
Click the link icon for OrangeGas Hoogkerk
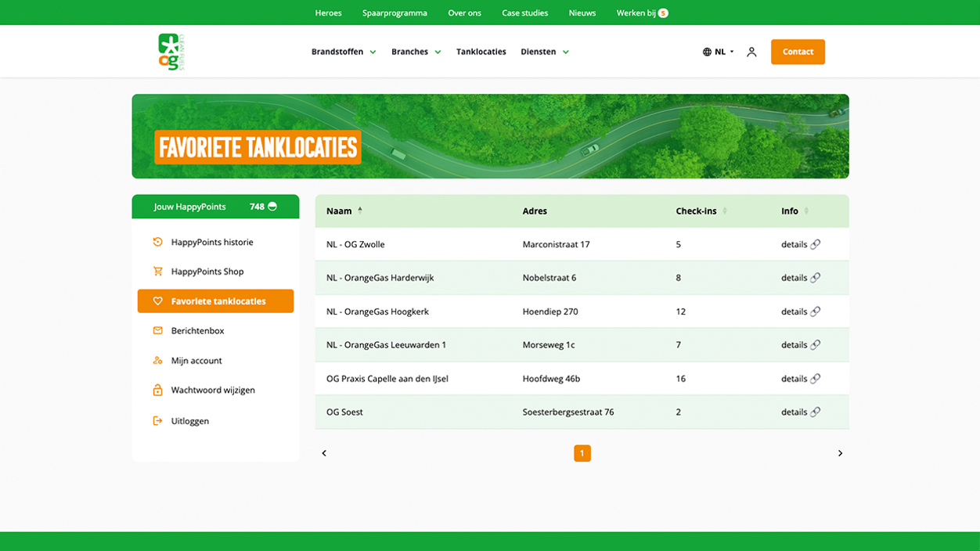coord(816,312)
